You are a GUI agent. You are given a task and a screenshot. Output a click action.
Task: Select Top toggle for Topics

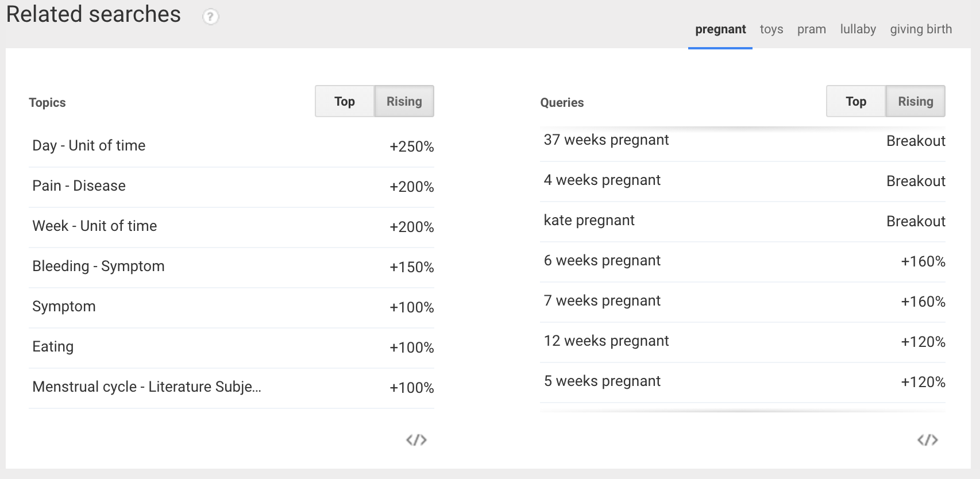pyautogui.click(x=345, y=102)
